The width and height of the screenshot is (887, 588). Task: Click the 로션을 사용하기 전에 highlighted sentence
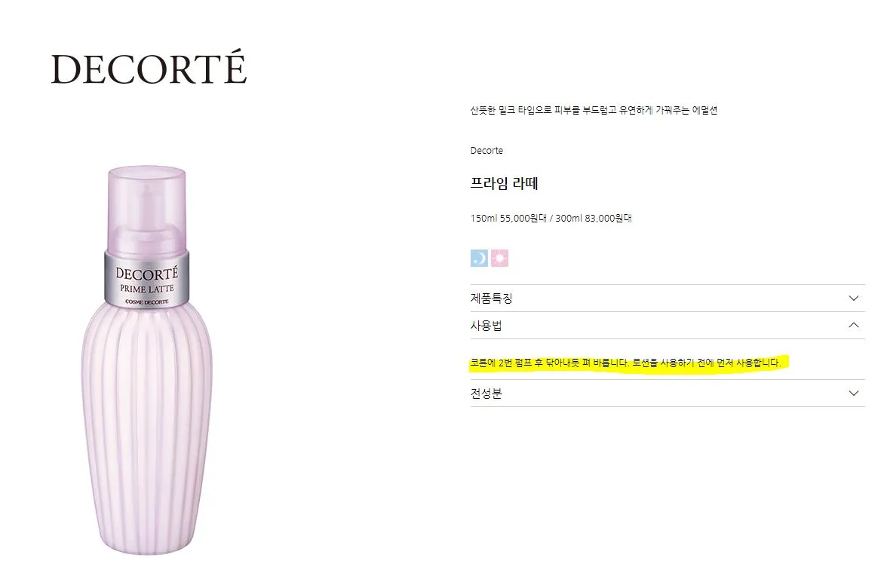pyautogui.click(x=707, y=363)
